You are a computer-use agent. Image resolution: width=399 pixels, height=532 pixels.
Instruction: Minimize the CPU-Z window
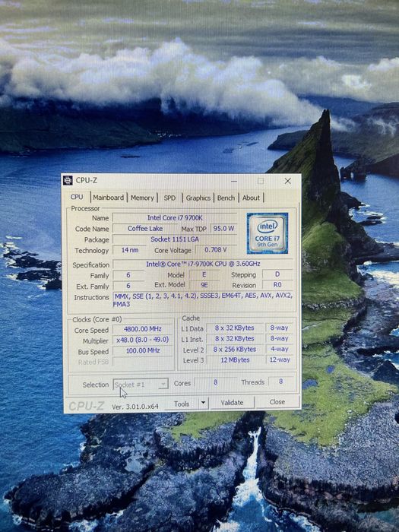[x=234, y=181]
